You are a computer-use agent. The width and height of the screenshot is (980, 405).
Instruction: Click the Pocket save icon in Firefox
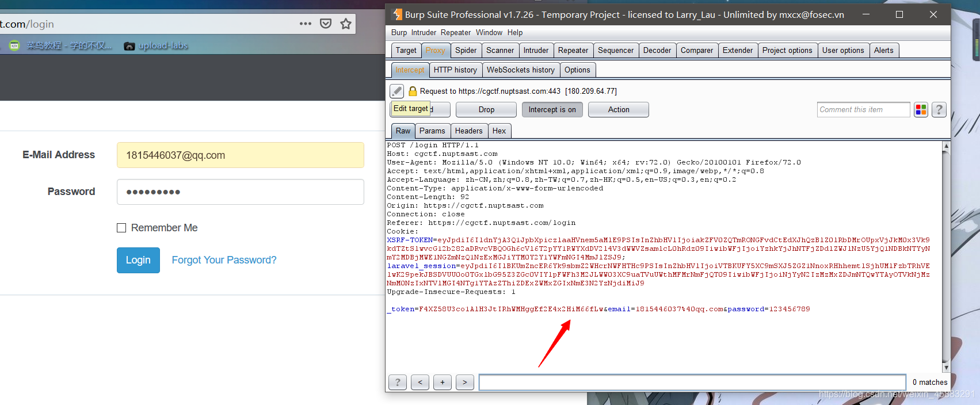pyautogui.click(x=326, y=24)
